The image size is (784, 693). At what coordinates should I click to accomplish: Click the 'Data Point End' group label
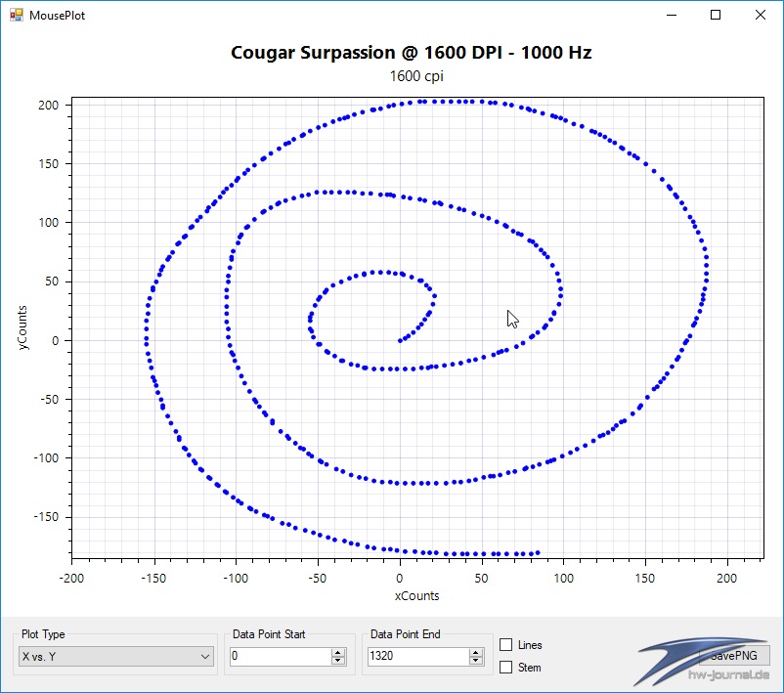point(406,634)
